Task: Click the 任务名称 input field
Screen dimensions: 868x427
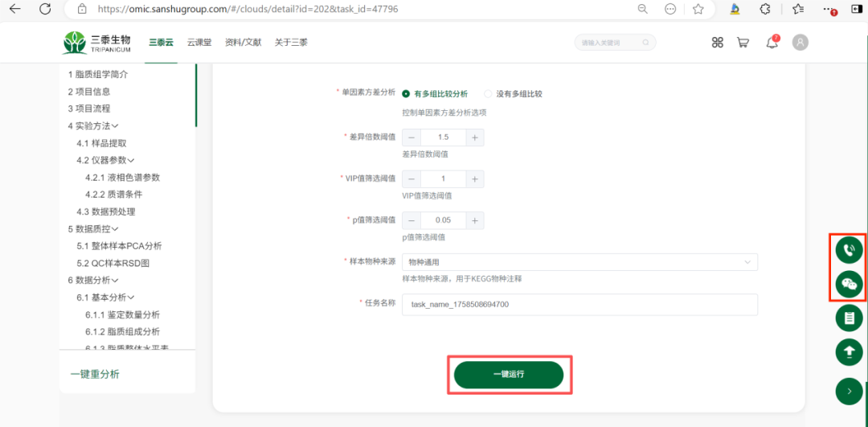Action: click(x=579, y=305)
